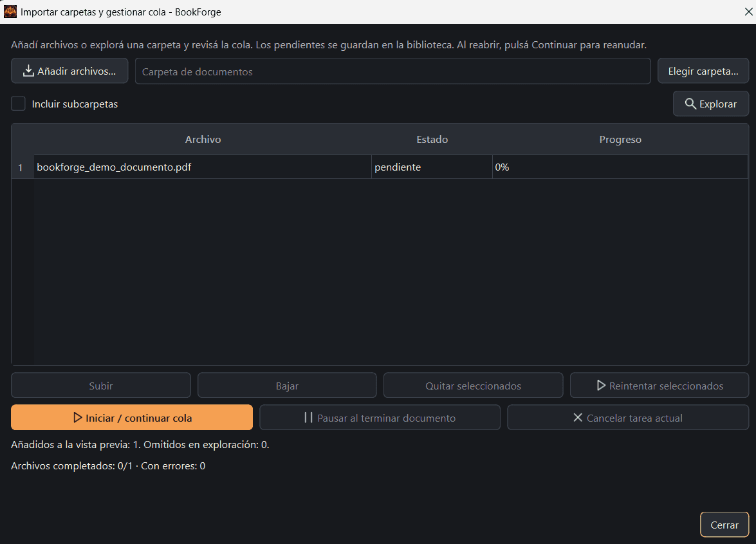Click the Explorar search button
Image resolution: width=756 pixels, height=544 pixels.
(x=711, y=104)
